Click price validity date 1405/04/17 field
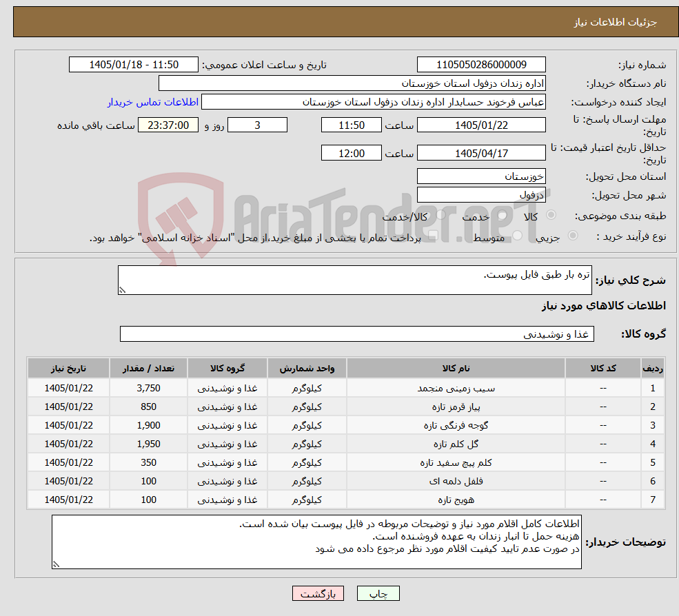 481,153
